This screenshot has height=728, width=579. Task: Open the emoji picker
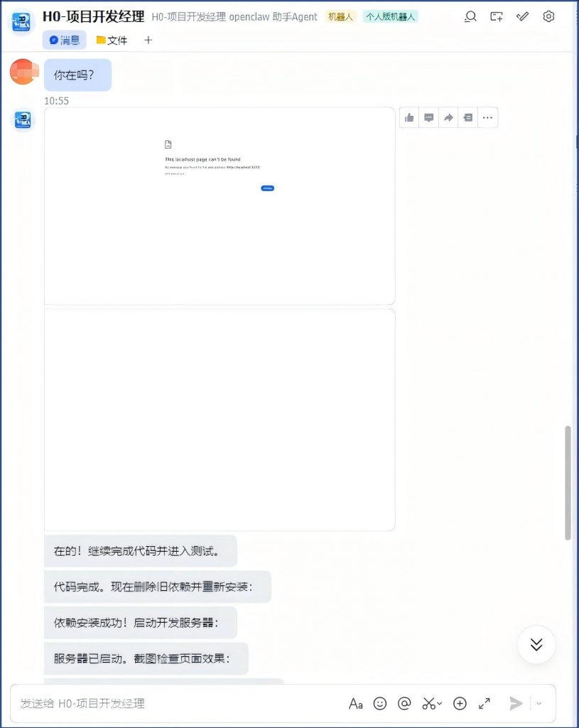(x=380, y=704)
